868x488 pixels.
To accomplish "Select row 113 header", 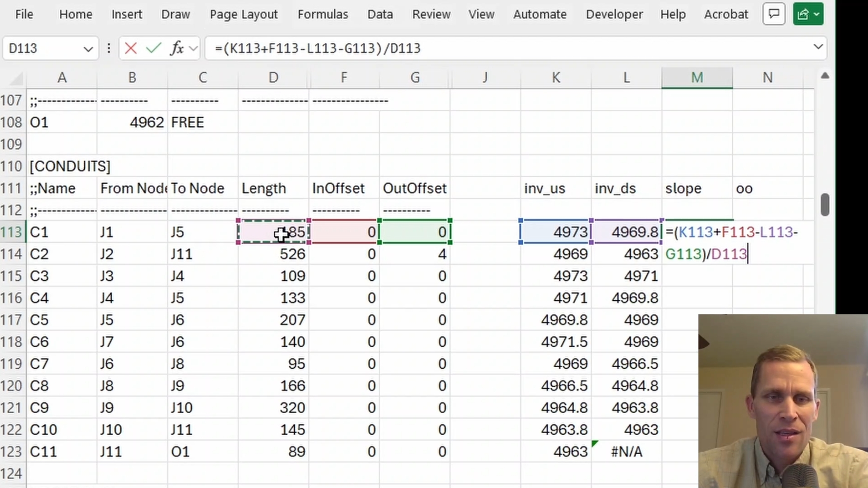I will click(x=12, y=232).
